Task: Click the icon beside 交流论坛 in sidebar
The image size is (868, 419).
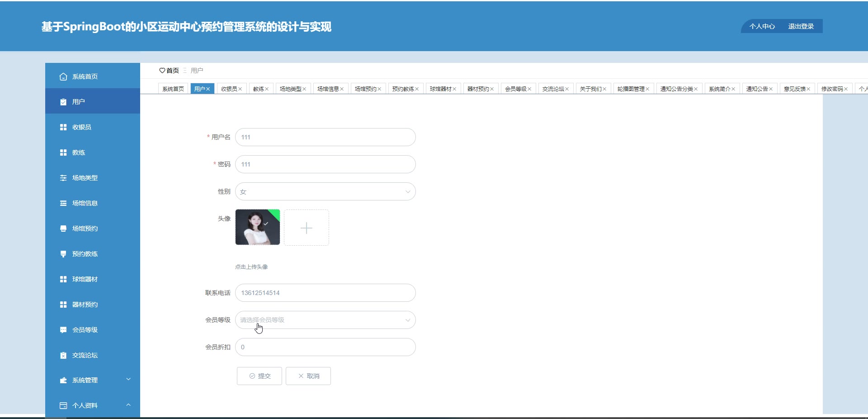Action: 63,355
